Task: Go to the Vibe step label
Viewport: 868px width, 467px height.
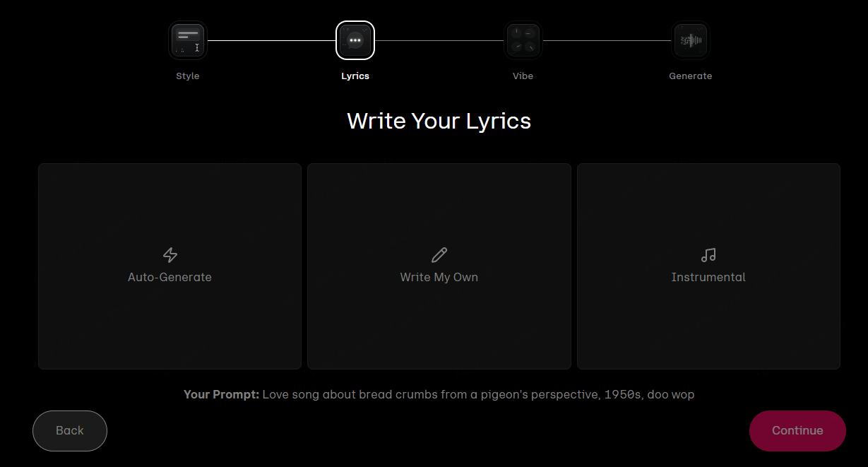Action: [x=523, y=76]
